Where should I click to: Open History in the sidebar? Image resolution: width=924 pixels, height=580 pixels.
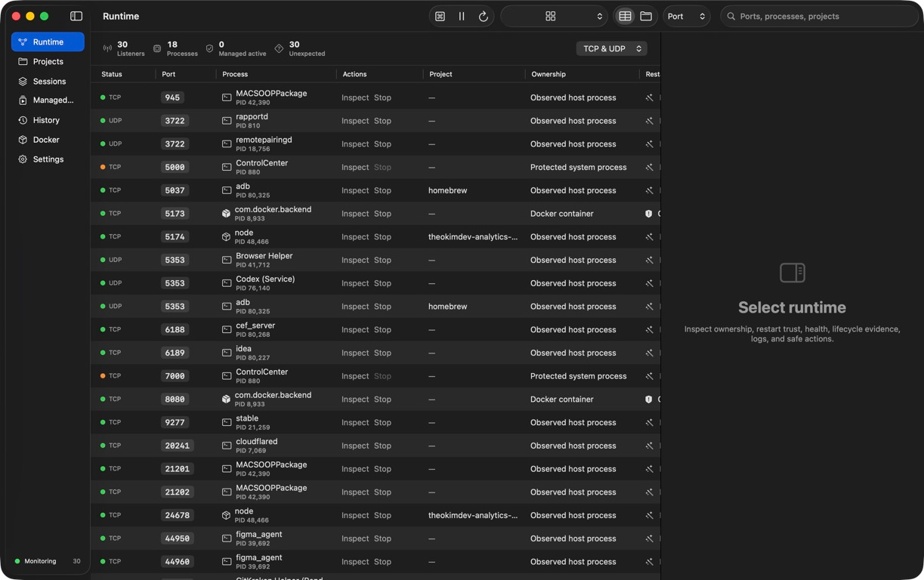click(48, 120)
